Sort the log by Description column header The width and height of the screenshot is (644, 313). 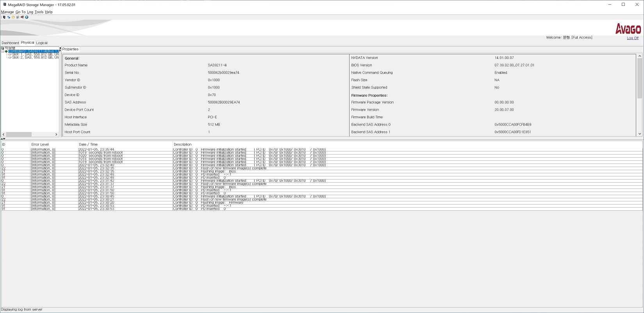407,144
